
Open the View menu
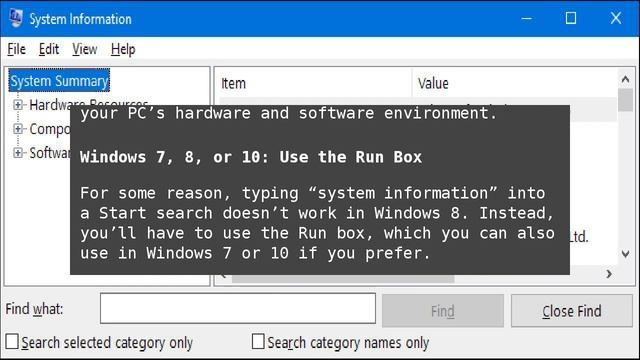84,49
